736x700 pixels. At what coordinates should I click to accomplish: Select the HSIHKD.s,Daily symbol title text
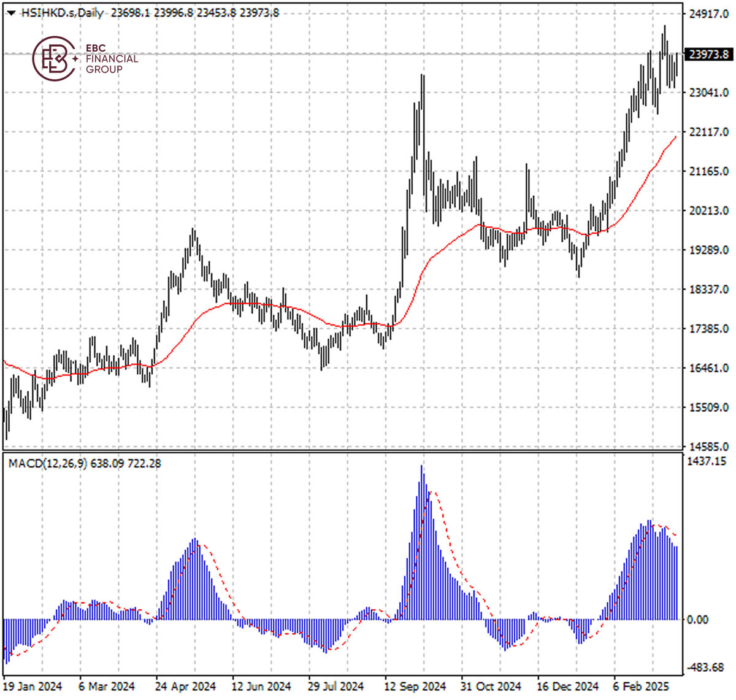pyautogui.click(x=63, y=12)
